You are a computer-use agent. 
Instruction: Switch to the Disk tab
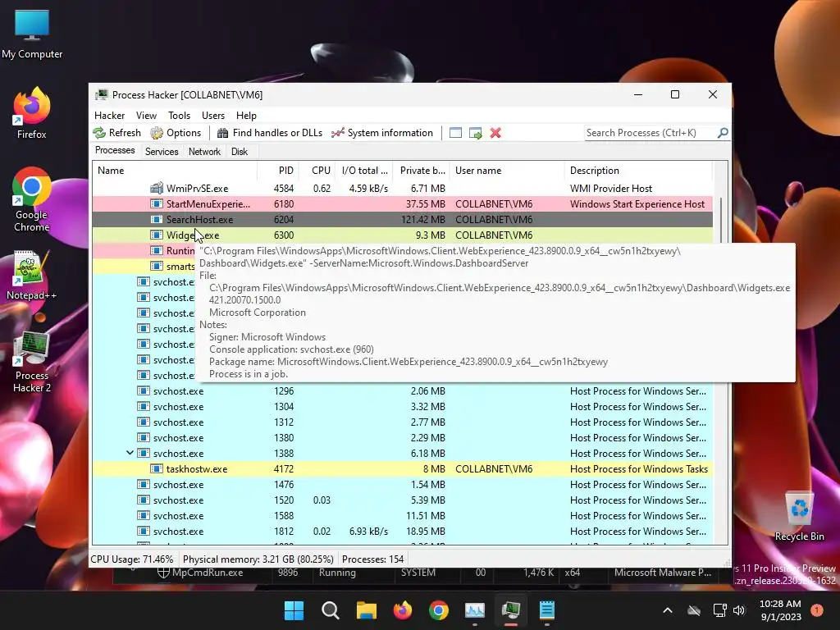pos(240,152)
